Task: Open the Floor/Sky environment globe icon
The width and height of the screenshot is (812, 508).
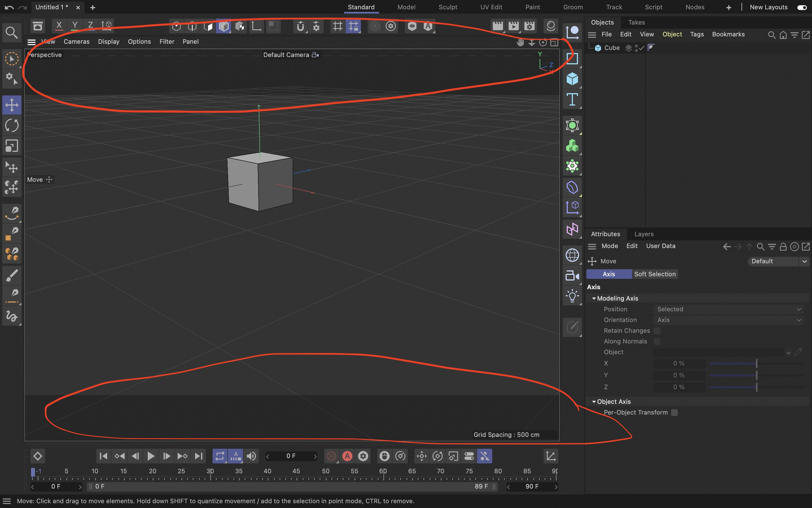Action: click(x=572, y=255)
